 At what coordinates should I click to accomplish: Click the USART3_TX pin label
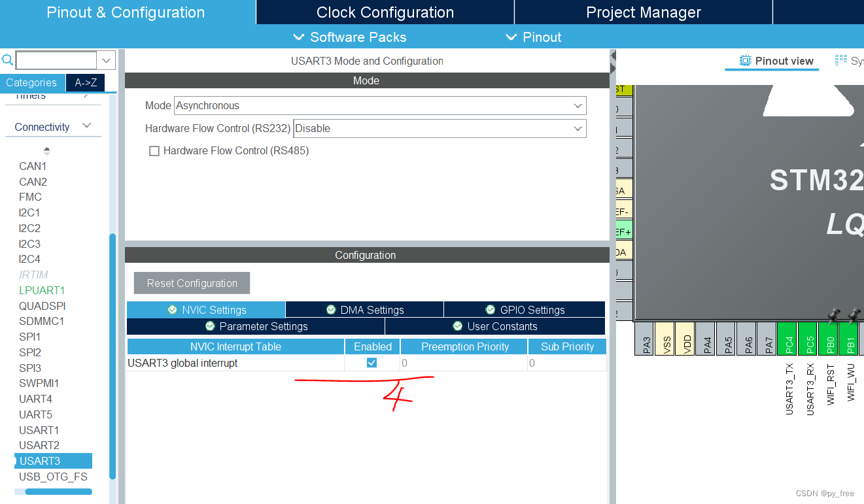[789, 389]
